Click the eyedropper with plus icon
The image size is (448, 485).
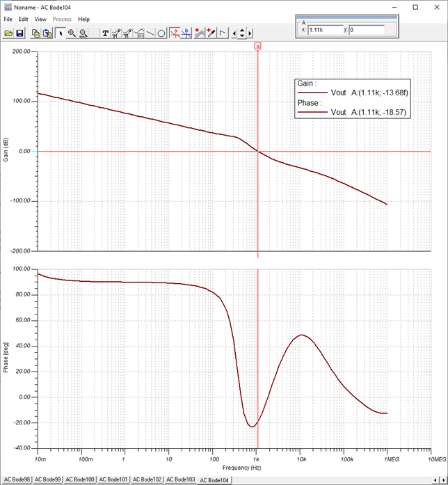(211, 33)
